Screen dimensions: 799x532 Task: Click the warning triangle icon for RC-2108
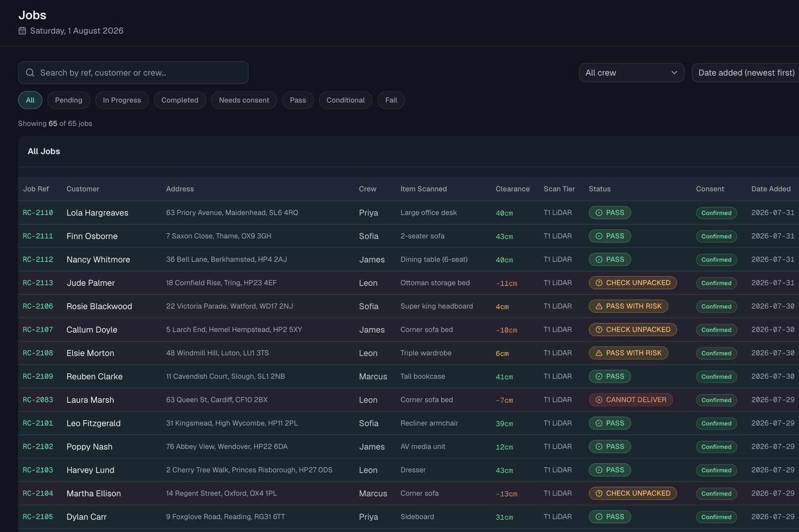tap(599, 353)
